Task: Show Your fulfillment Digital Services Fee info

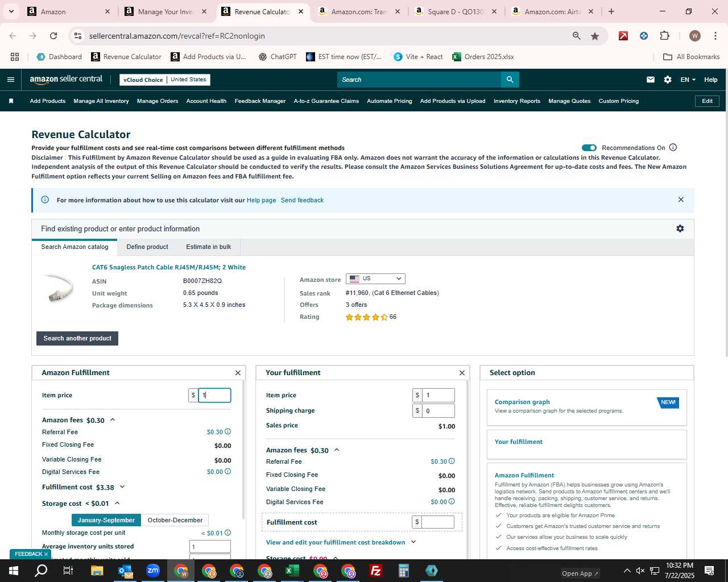Action: (452, 502)
